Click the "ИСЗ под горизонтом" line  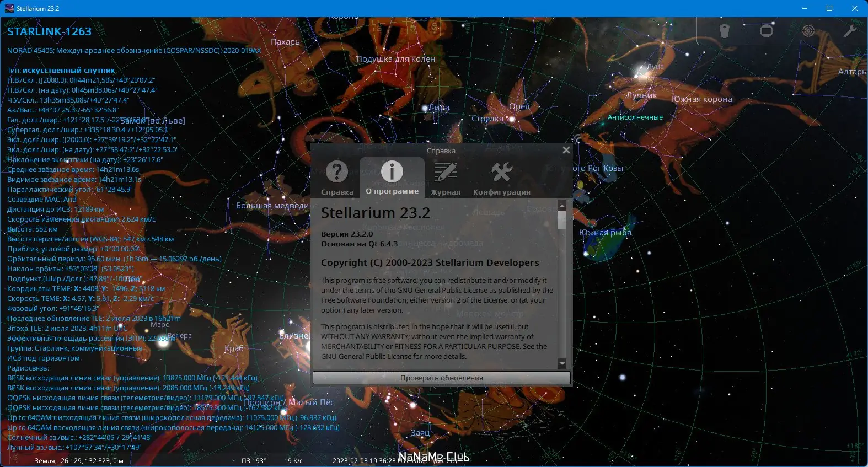(x=43, y=358)
